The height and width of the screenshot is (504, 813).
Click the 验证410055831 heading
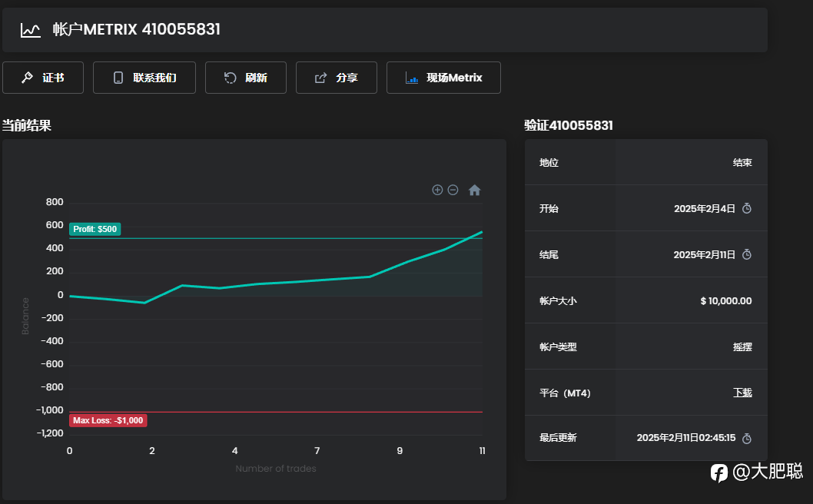pos(569,125)
